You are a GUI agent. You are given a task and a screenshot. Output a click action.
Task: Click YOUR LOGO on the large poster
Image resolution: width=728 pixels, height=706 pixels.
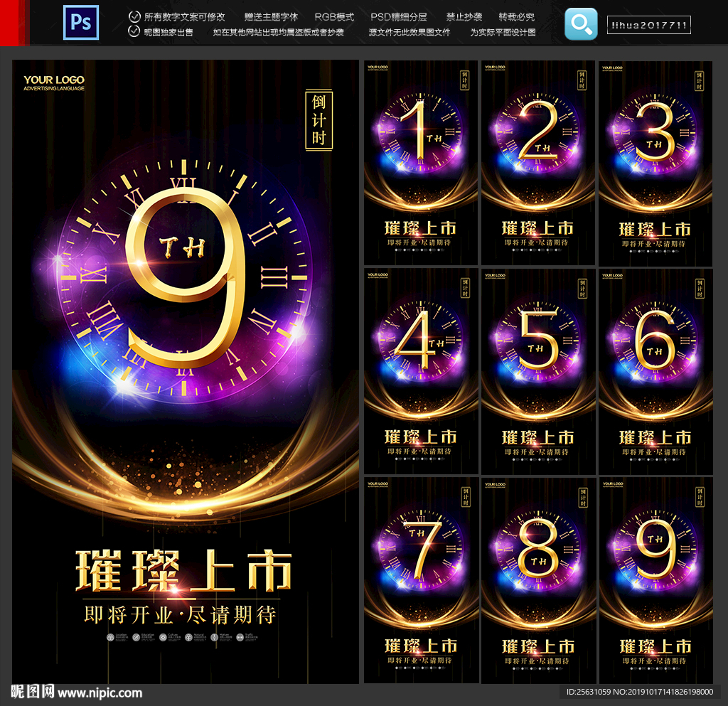point(54,80)
